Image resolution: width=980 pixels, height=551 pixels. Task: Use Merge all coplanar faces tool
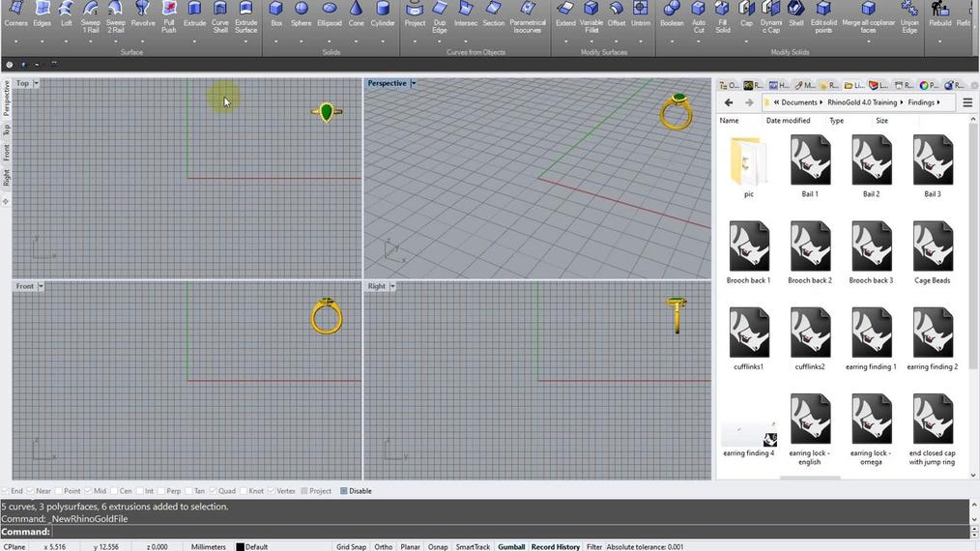868,17
